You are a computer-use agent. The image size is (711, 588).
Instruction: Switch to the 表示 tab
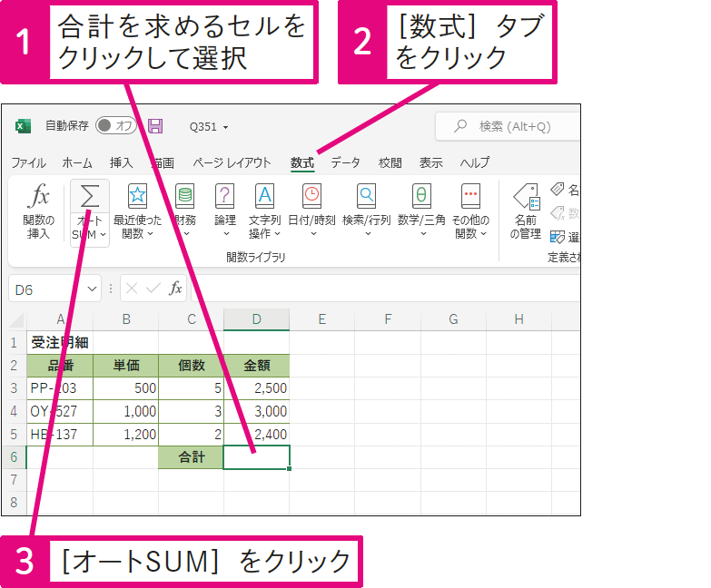click(430, 162)
